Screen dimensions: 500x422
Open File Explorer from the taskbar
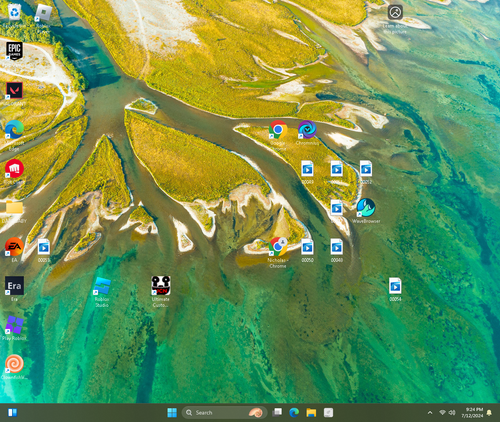(x=311, y=413)
